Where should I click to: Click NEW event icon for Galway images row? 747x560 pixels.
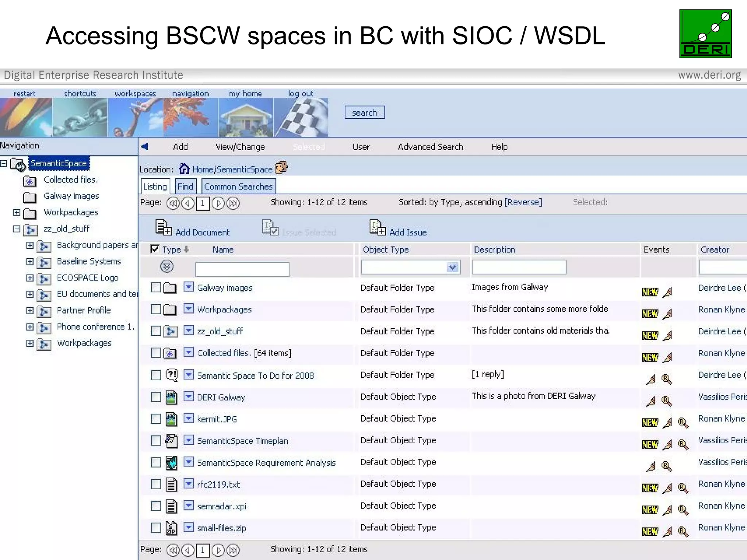[650, 292]
